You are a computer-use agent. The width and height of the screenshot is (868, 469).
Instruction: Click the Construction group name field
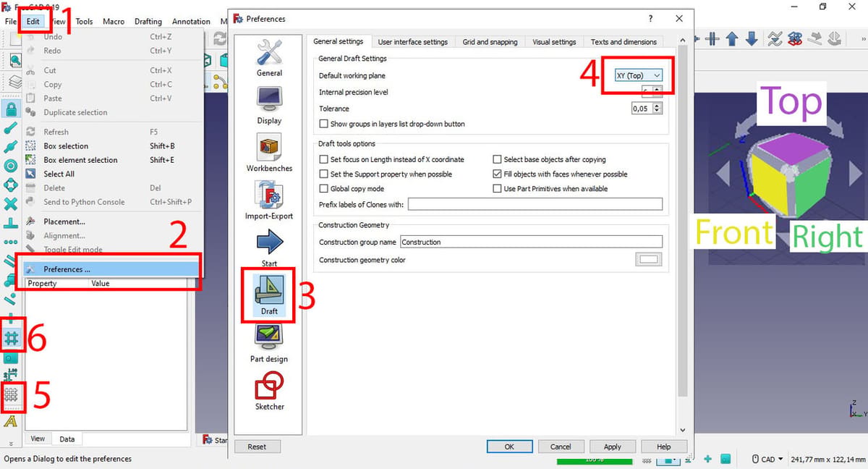coord(532,242)
